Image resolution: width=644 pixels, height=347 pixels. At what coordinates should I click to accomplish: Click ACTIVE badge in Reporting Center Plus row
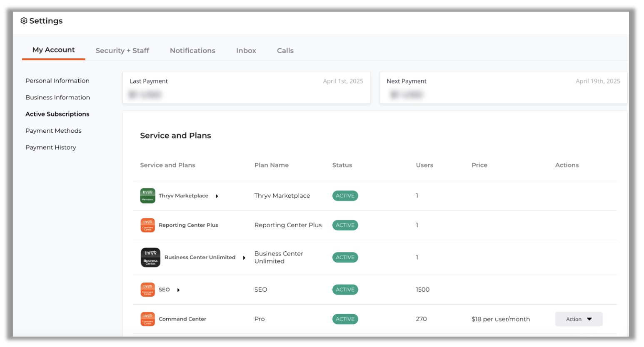345,226
